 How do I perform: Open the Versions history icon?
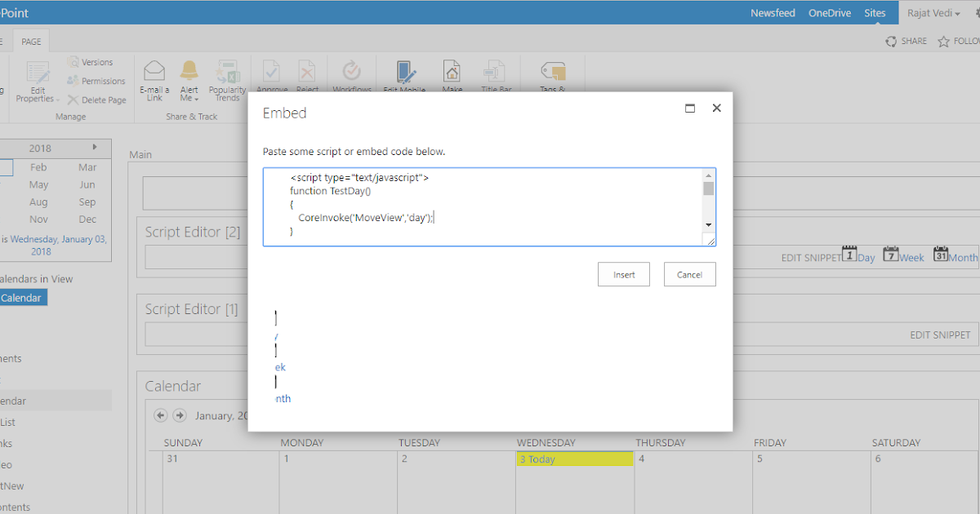coord(91,61)
